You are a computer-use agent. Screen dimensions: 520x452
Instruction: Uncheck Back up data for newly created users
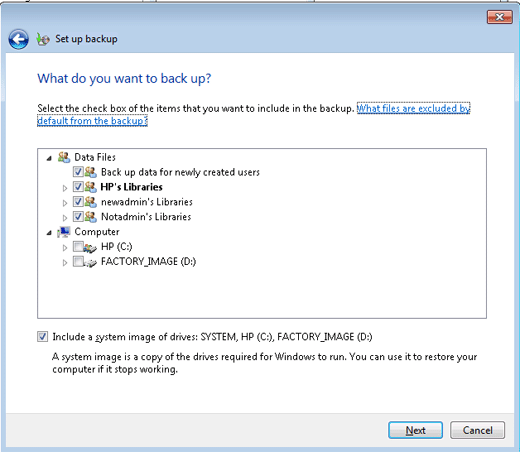pos(78,172)
